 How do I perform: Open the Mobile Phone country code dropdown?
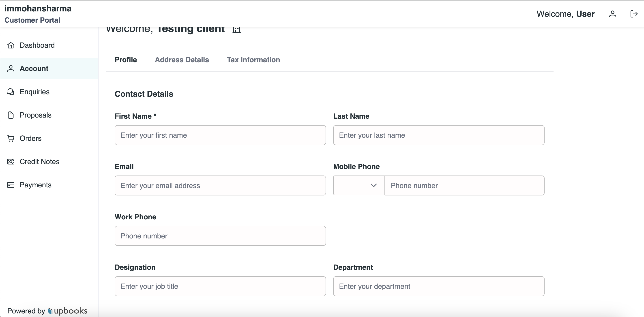coord(358,186)
